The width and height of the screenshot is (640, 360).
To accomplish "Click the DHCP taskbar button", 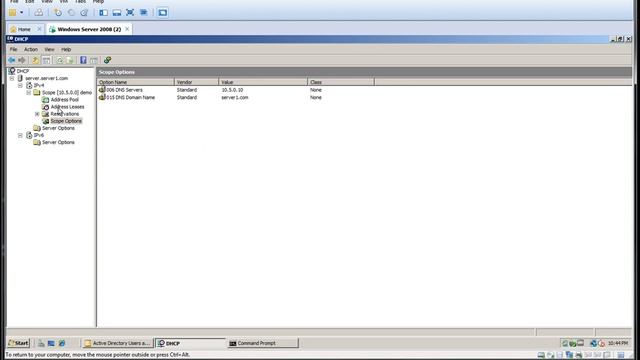I will 190,343.
